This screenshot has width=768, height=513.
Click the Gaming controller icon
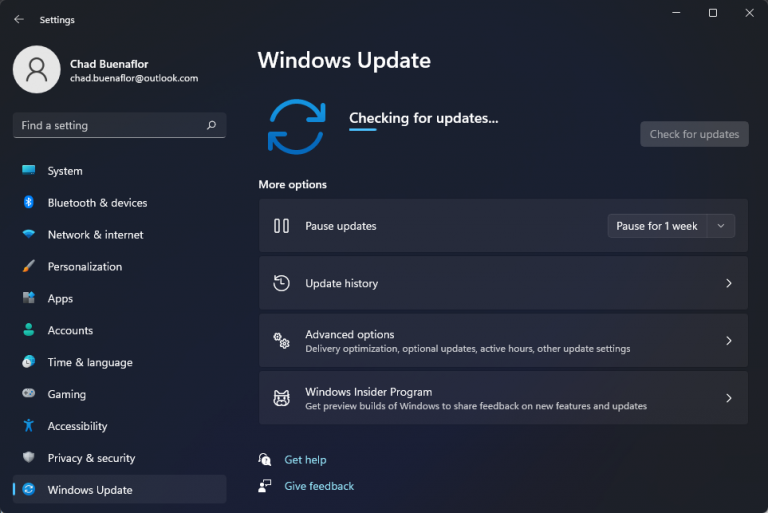(28, 393)
